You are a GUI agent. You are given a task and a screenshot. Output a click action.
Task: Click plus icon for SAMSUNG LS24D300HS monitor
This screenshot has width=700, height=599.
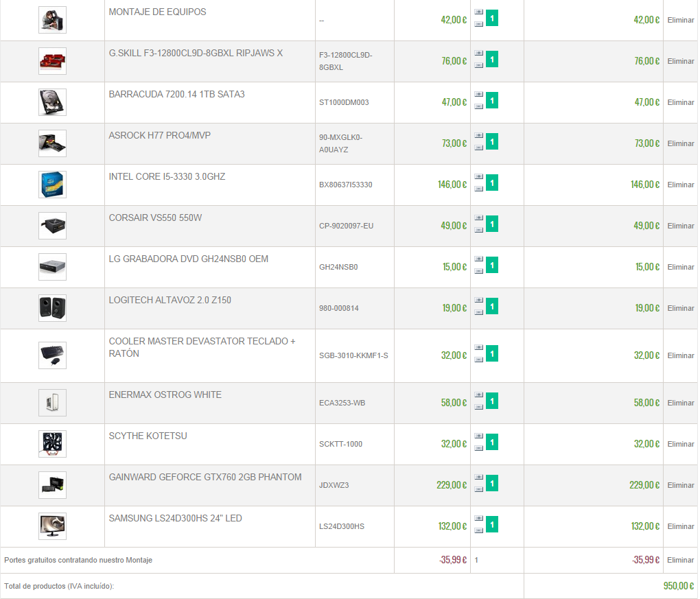click(x=478, y=517)
